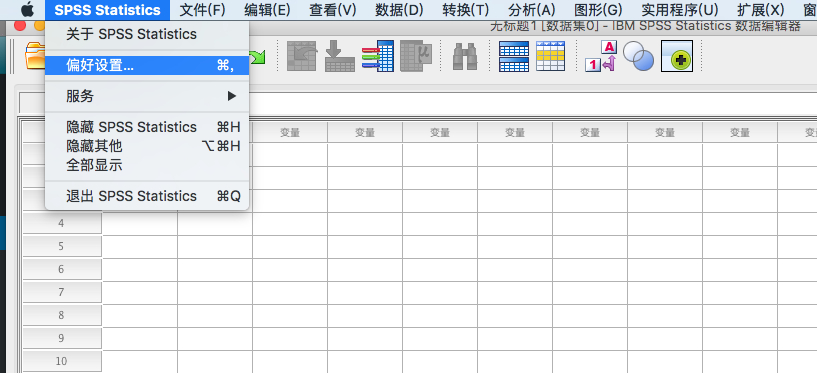The width and height of the screenshot is (817, 373).
Task: Click the cell editor input field
Action: point(533,103)
